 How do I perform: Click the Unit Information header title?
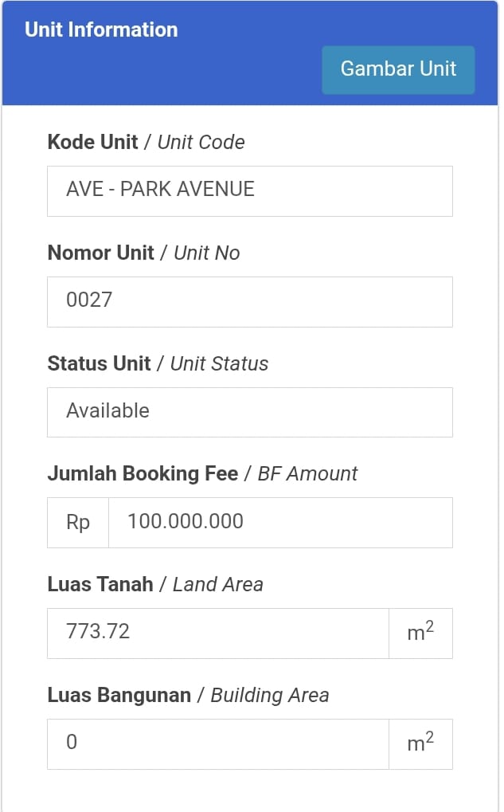click(x=101, y=30)
